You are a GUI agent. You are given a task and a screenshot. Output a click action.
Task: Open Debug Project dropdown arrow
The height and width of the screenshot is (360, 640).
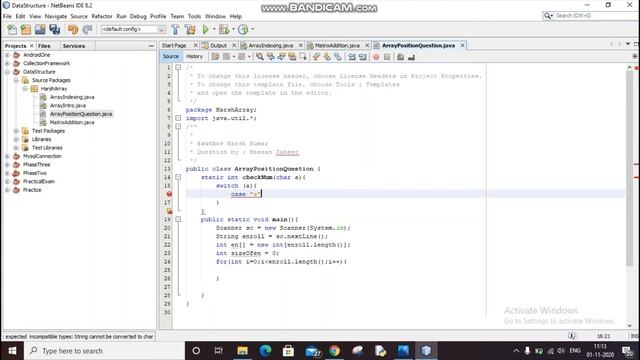233,29
